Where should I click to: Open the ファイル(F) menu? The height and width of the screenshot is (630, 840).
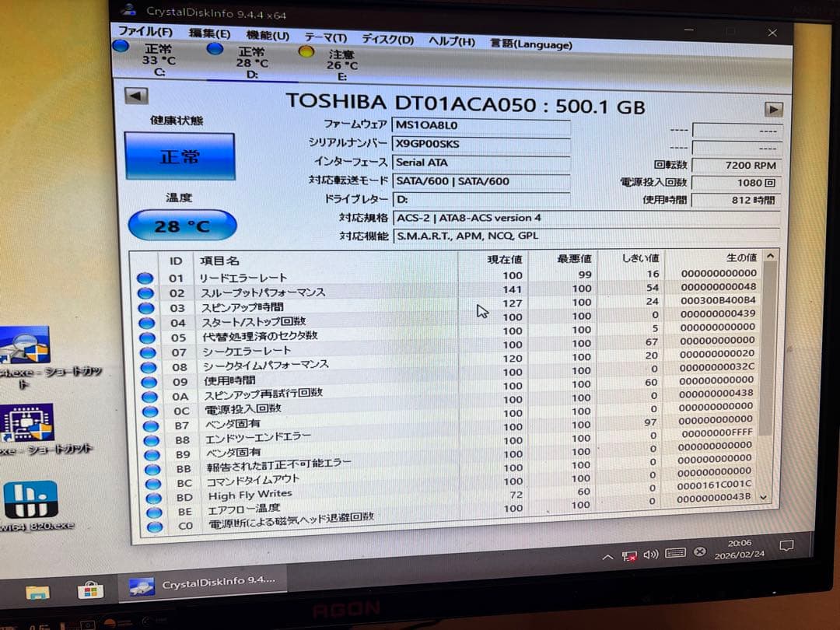(x=145, y=32)
